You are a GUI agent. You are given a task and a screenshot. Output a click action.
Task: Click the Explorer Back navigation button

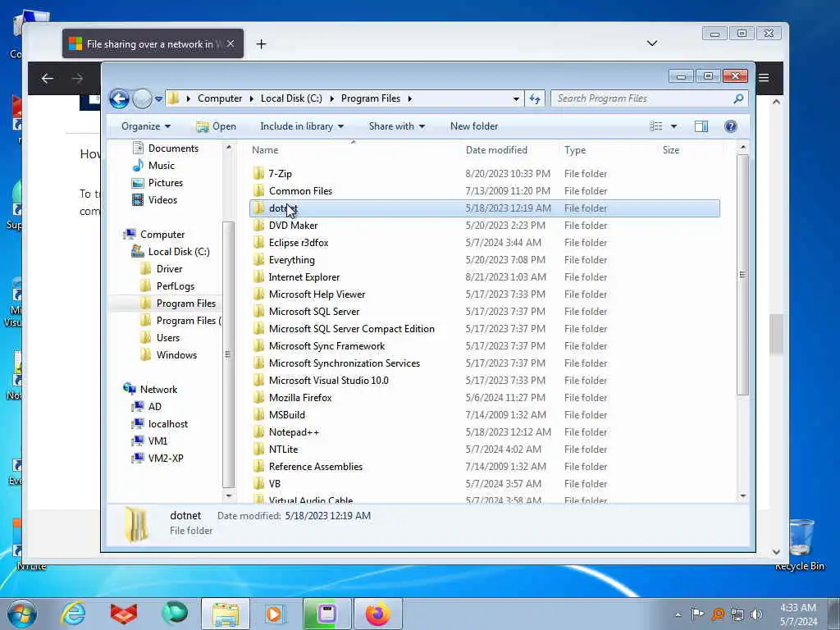119,98
